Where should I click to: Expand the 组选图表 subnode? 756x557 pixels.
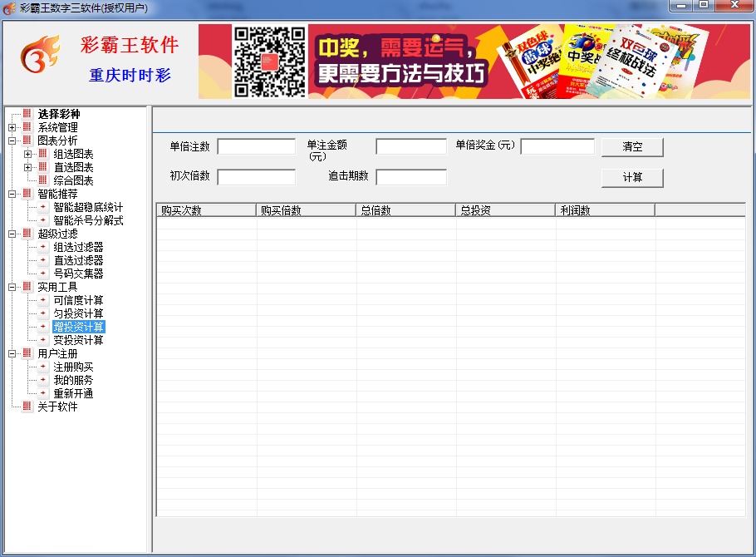pyautogui.click(x=27, y=154)
